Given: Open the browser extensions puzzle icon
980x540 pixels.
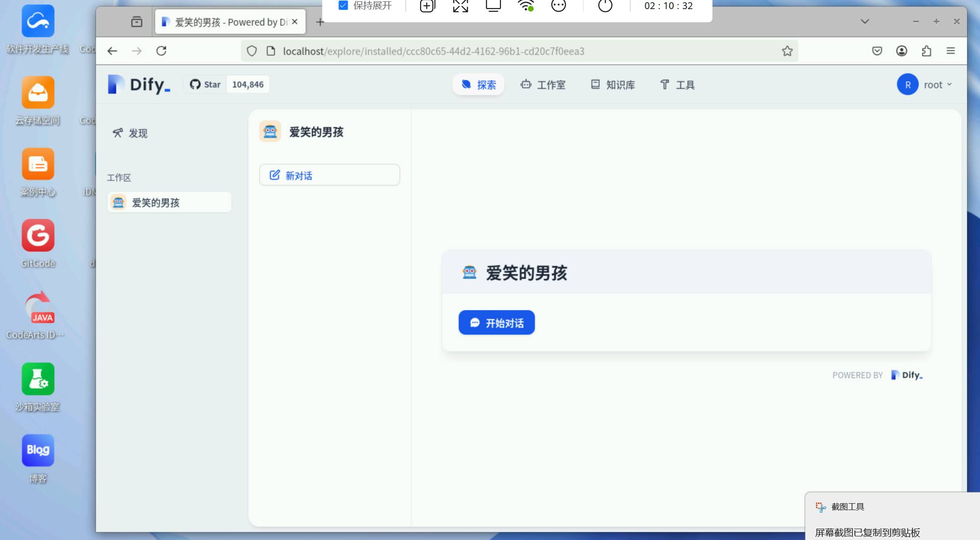Looking at the screenshot, I should [x=926, y=51].
